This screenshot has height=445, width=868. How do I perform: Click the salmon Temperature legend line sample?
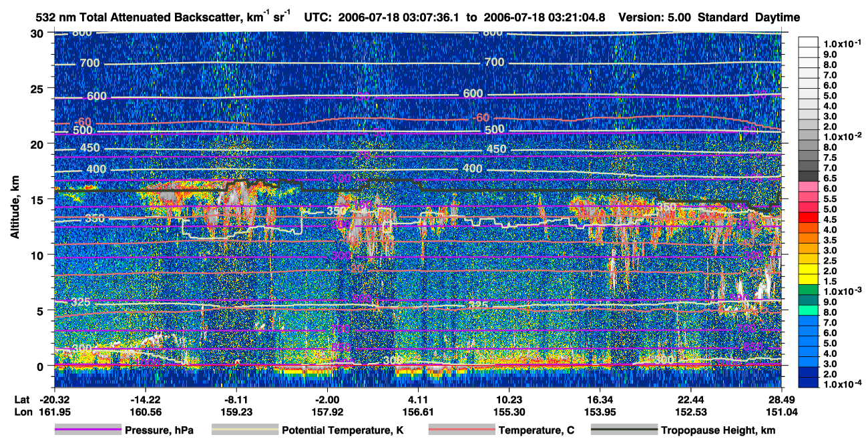461,430
